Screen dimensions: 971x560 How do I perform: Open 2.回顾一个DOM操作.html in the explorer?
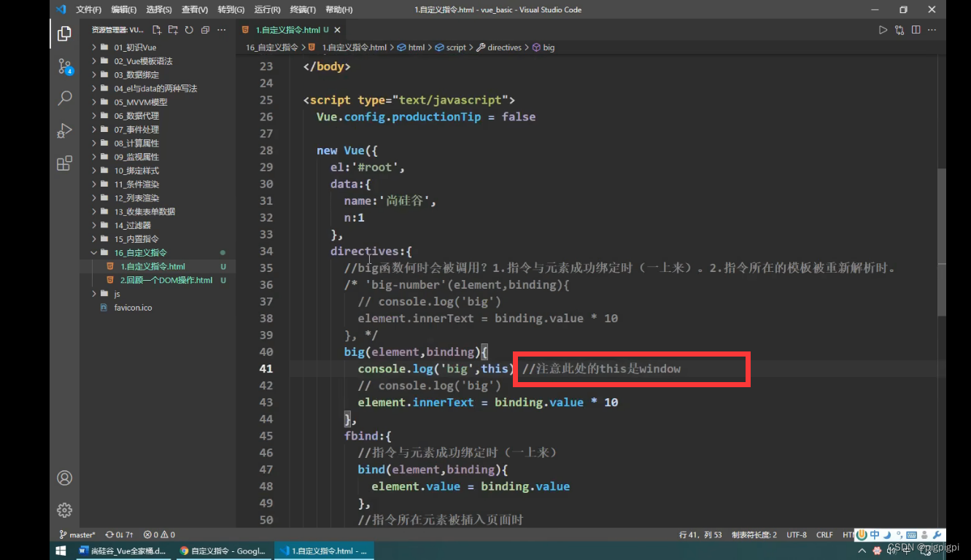coord(158,280)
